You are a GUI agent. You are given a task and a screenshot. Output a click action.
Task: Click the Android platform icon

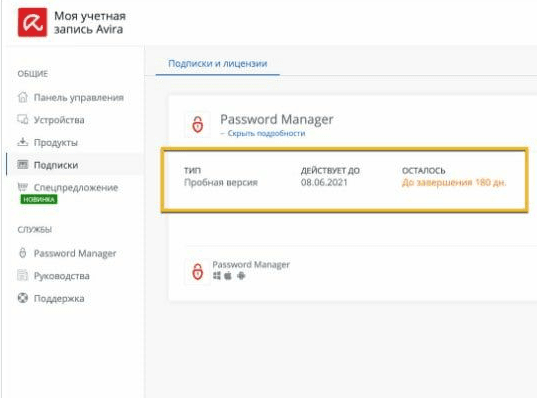(x=241, y=276)
